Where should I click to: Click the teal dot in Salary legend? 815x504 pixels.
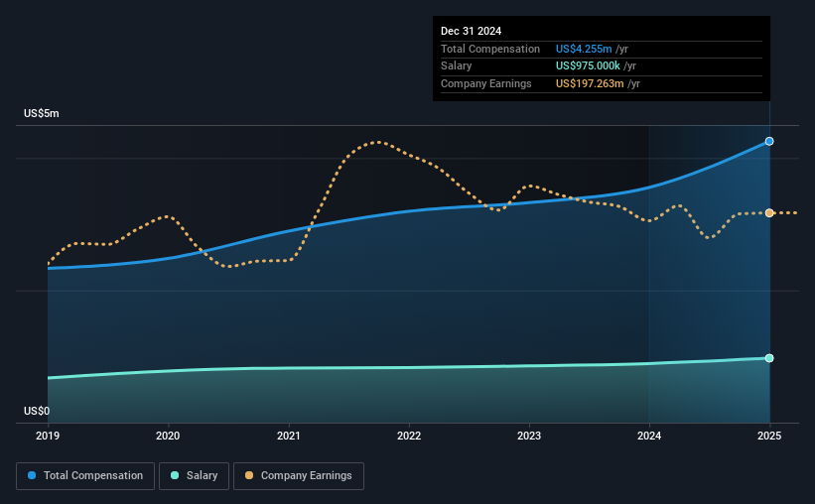click(175, 475)
